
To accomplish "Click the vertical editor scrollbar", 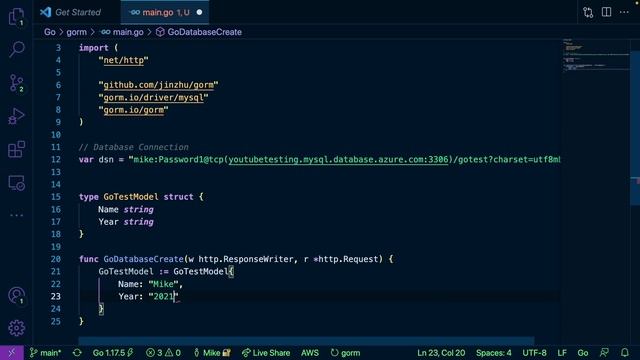I will 635,127.
